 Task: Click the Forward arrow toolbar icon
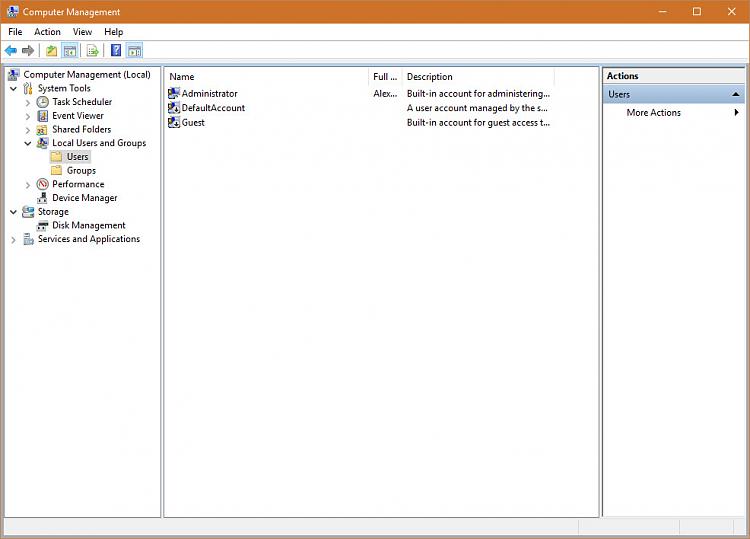click(x=28, y=50)
